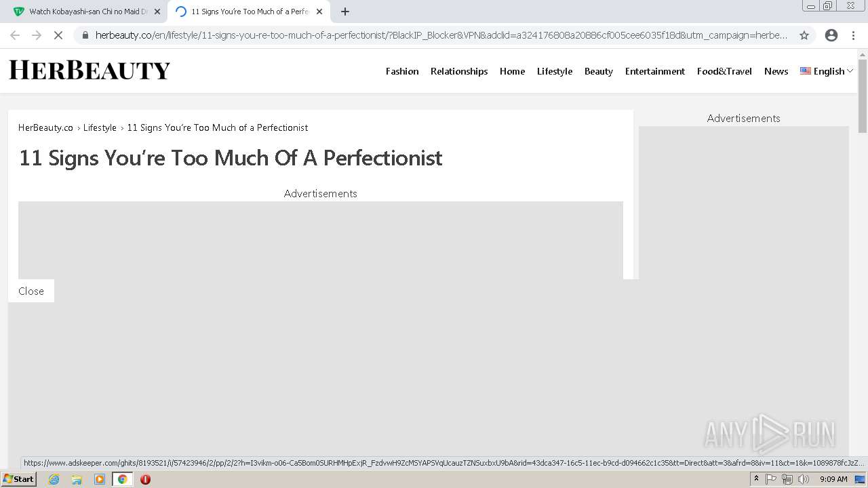Follow the HerBeauty.co breadcrumb link

pyautogui.click(x=45, y=127)
